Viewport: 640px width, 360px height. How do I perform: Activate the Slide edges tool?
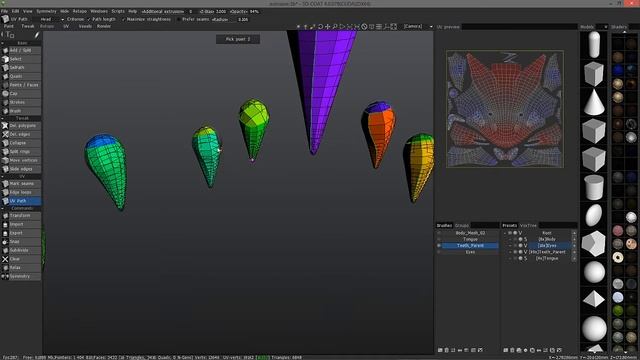coord(21,169)
